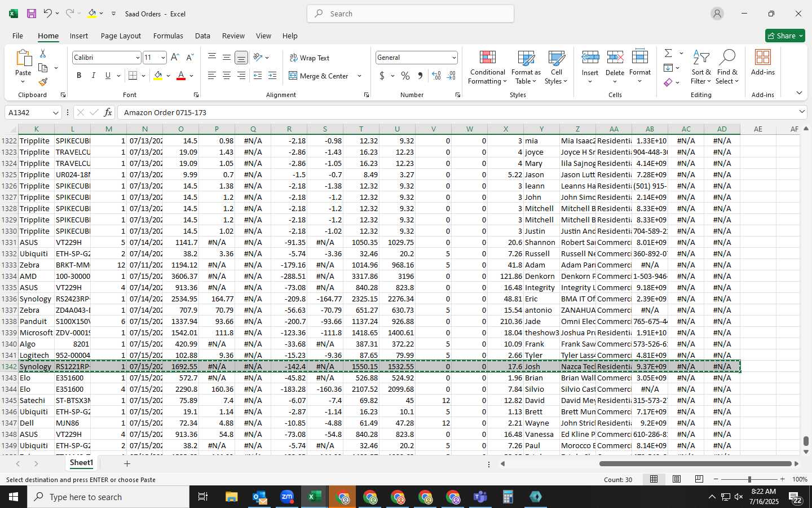Screen dimensions: 812x508
Task: Apply currency accounting number format
Action: coord(382,76)
